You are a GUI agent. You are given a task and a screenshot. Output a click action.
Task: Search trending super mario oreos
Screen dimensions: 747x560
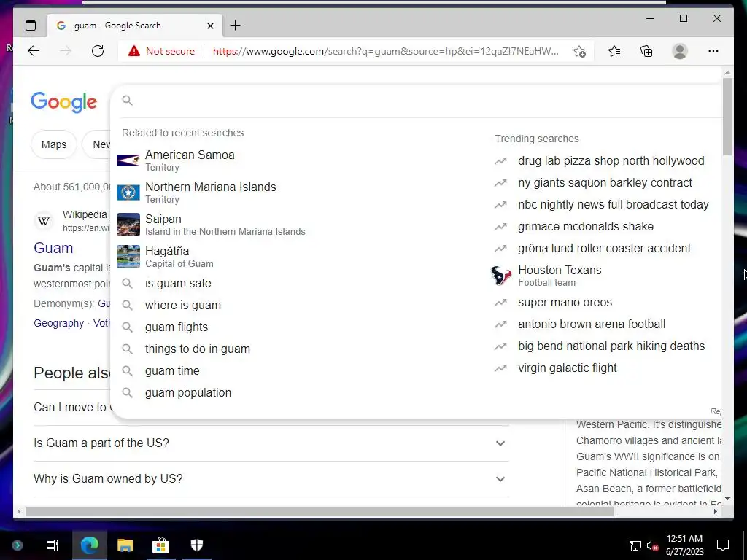[x=565, y=303]
